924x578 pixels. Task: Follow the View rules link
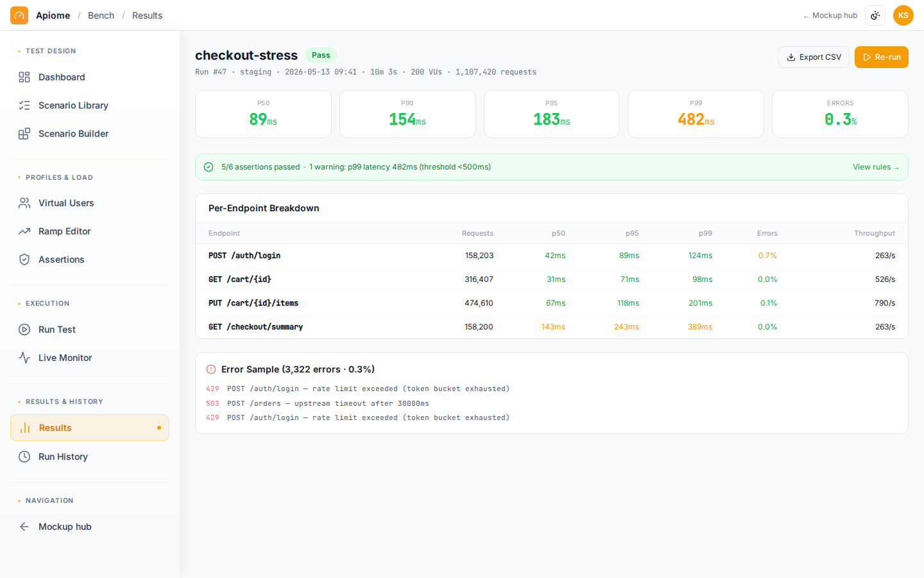click(875, 167)
